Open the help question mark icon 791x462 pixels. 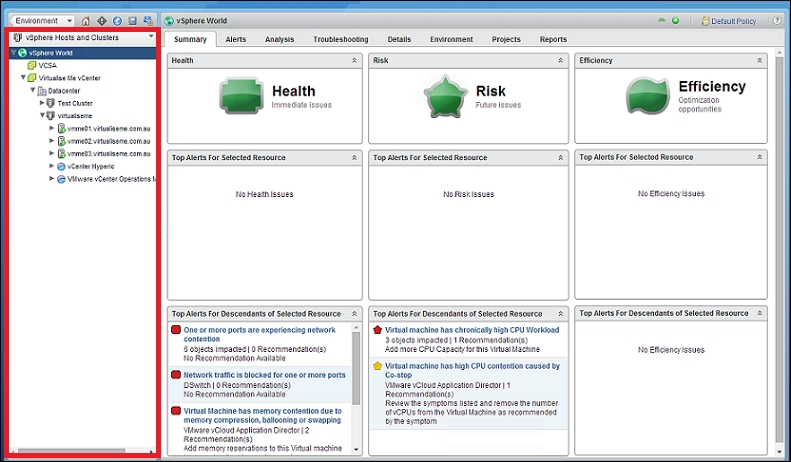coord(777,21)
